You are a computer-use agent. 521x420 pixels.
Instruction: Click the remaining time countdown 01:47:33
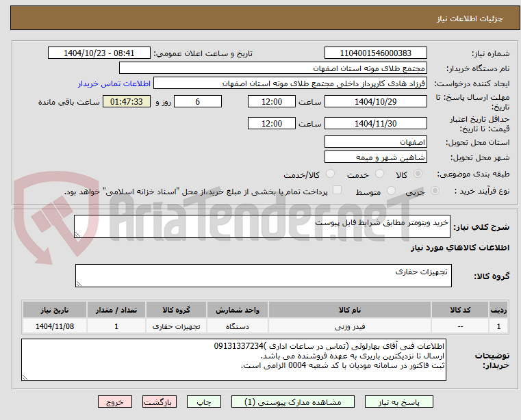pyautogui.click(x=126, y=102)
